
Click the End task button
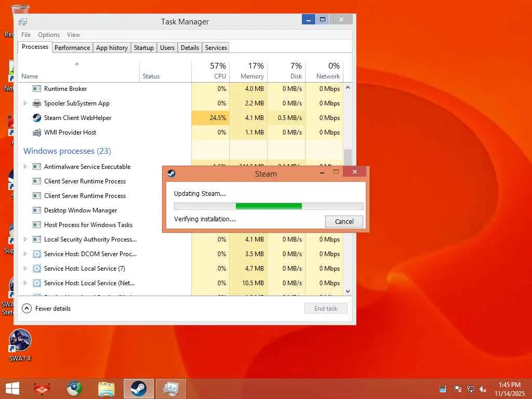pos(326,309)
